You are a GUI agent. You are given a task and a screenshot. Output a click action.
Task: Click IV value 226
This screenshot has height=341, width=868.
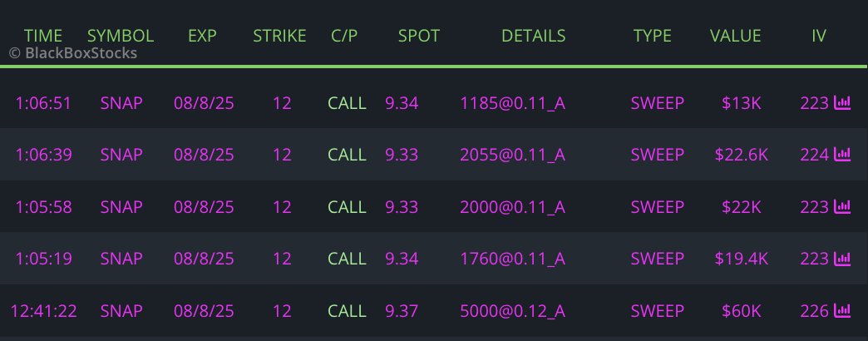point(814,310)
